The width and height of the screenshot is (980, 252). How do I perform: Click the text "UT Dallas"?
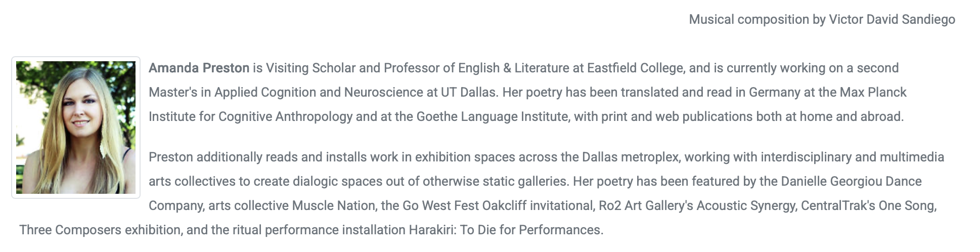coord(469,93)
